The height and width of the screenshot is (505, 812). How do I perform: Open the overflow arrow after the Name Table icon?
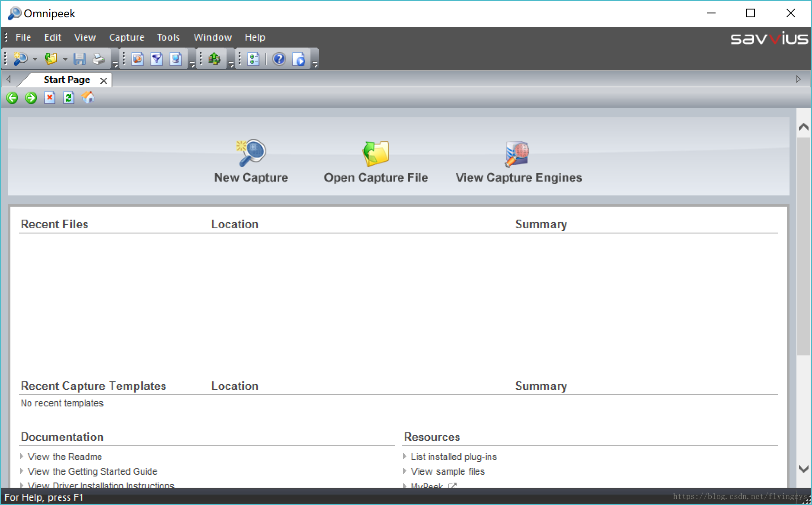click(192, 65)
